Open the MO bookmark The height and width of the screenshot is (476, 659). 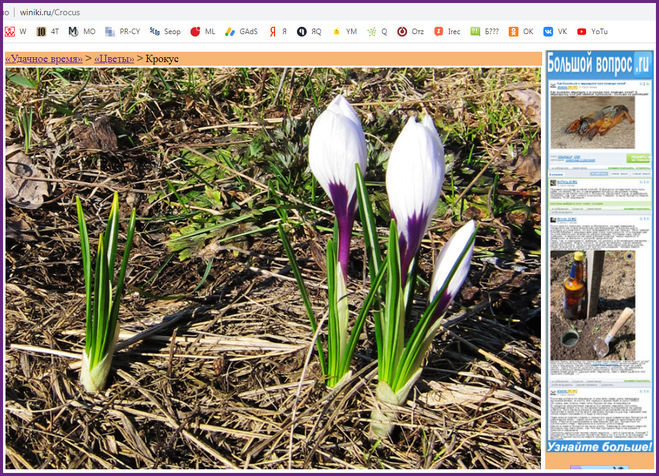click(82, 32)
